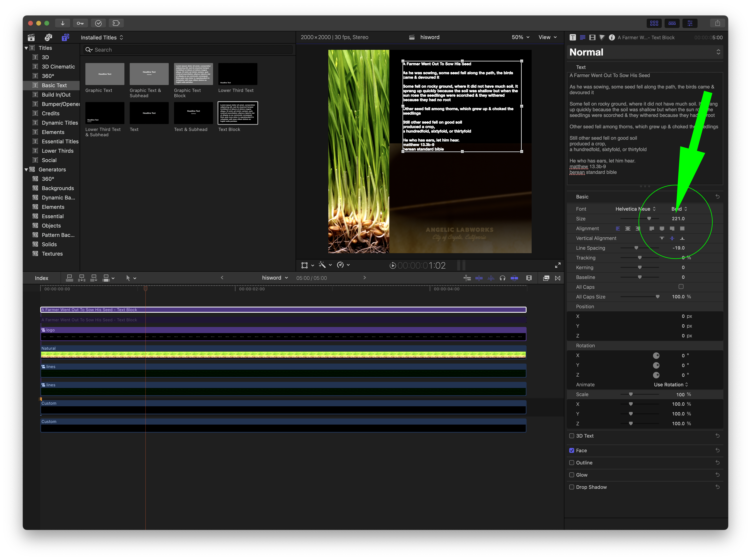Open the Titles and Generators sidebar icon
The width and height of the screenshot is (751, 560).
click(x=65, y=37)
